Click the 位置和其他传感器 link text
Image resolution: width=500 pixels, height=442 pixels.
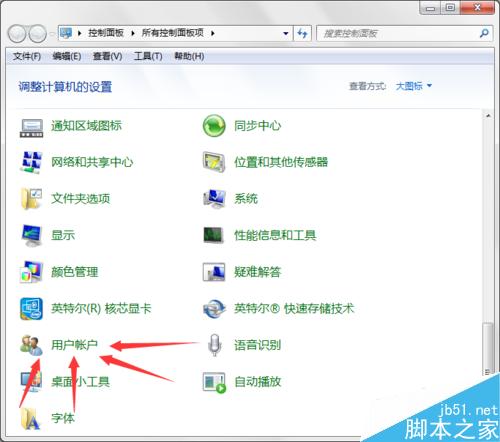pyautogui.click(x=281, y=162)
